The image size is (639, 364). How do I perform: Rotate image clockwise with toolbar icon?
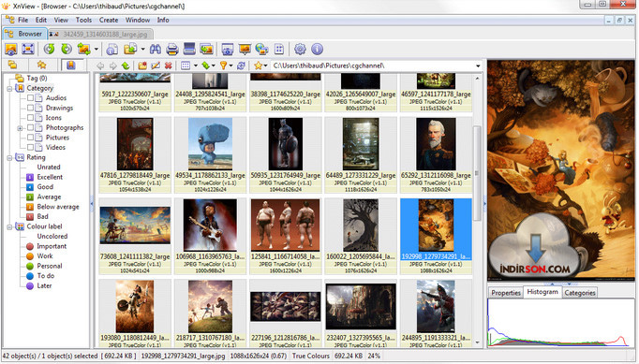[66, 50]
